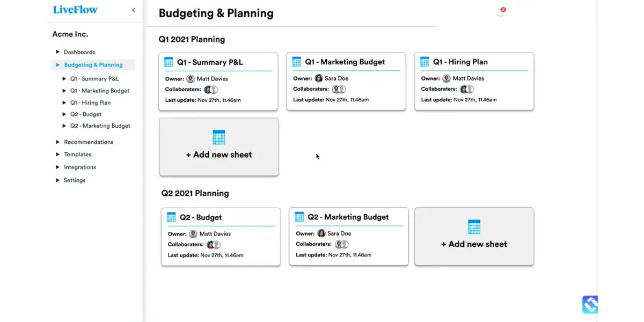
Task: Click Sara Doe's avatar on Q2 - Marketing Budget card
Action: click(x=321, y=233)
